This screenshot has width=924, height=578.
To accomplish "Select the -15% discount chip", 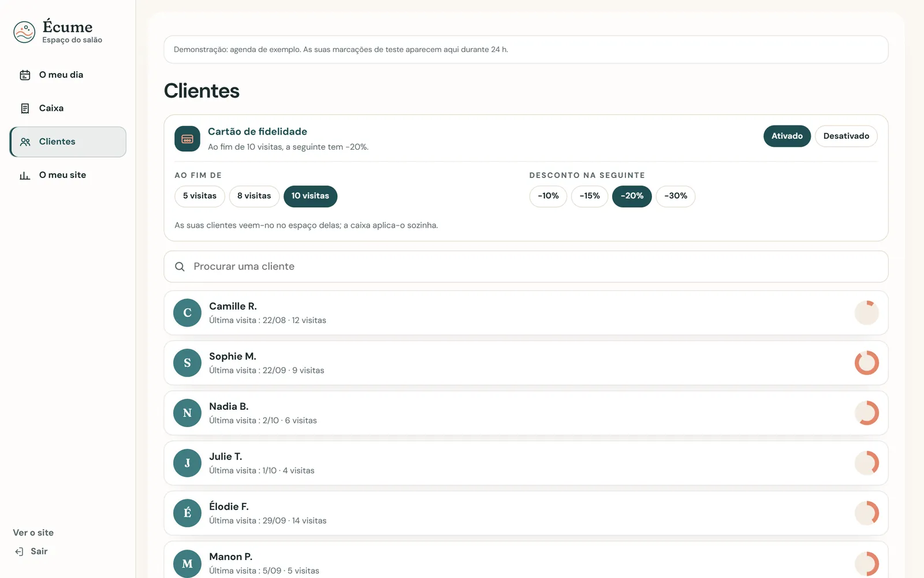I will (x=590, y=196).
